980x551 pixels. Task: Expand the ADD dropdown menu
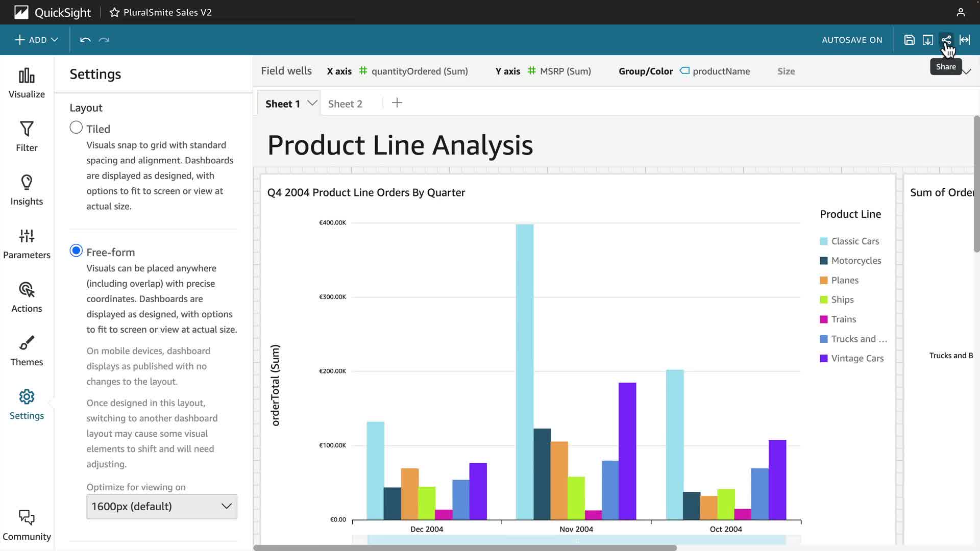pyautogui.click(x=36, y=40)
